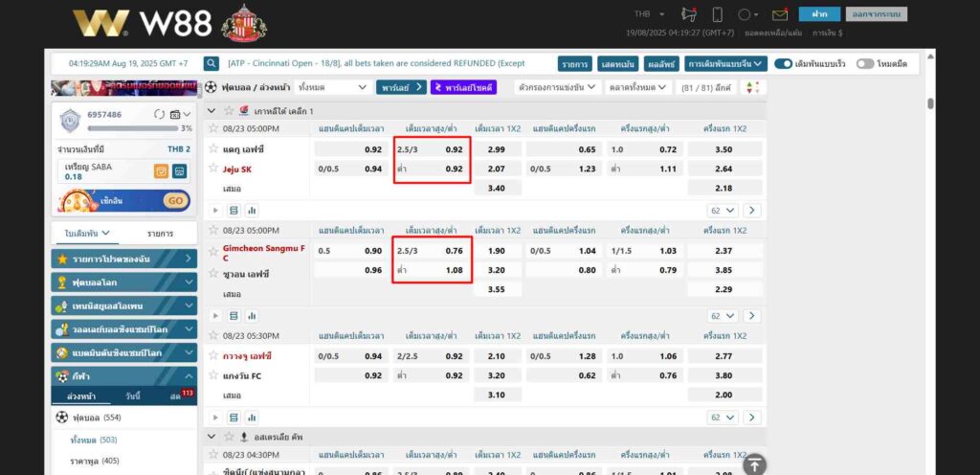
Task: Click the ผลลัพธ์ results button
Action: coord(660,64)
